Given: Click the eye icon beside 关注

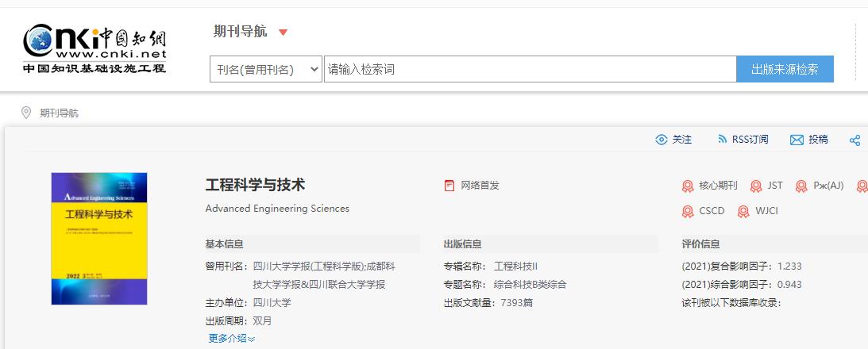Looking at the screenshot, I should [662, 140].
